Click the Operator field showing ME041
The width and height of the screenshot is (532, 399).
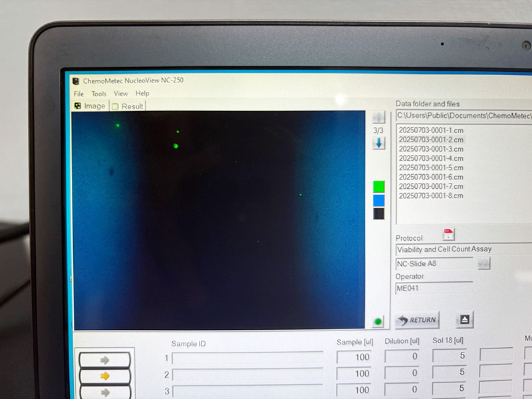(x=434, y=289)
